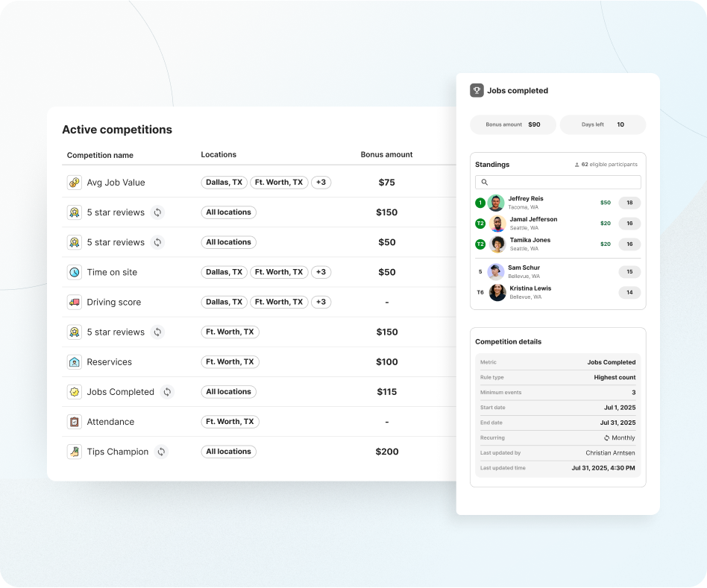Viewport: 707px width, 588px height.
Task: Open the Time on site competition
Action: point(112,272)
